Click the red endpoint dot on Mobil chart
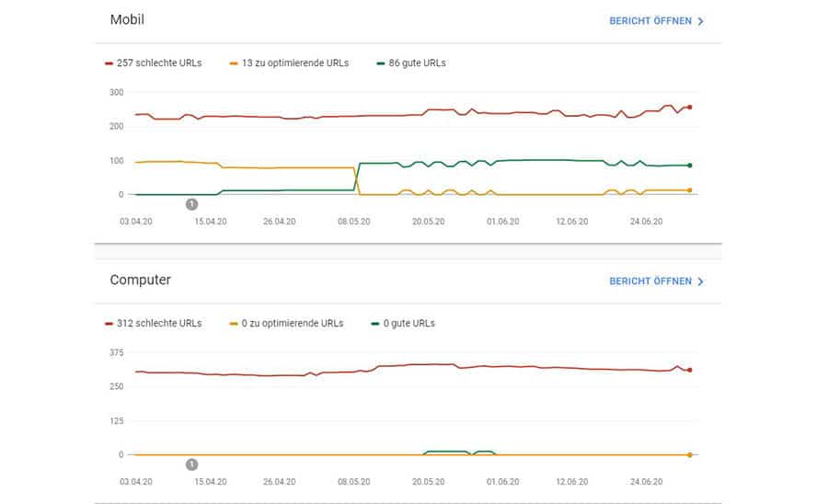Viewport: 817px width, 504px height. [690, 108]
